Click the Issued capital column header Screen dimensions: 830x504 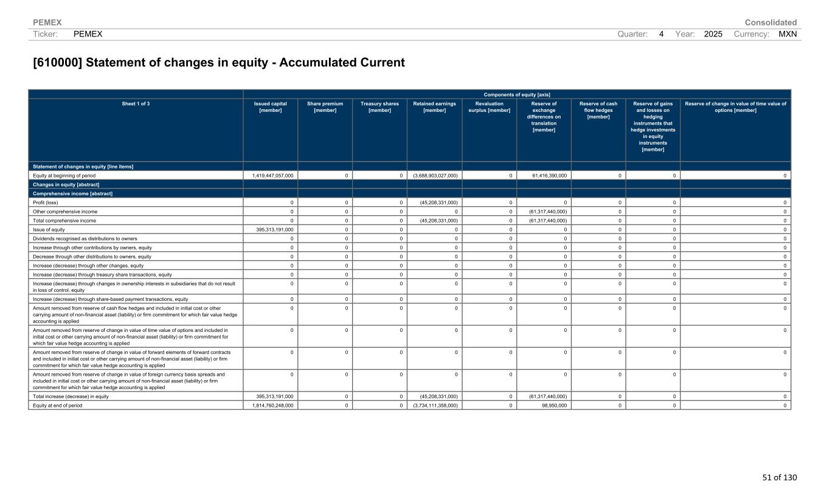click(270, 107)
